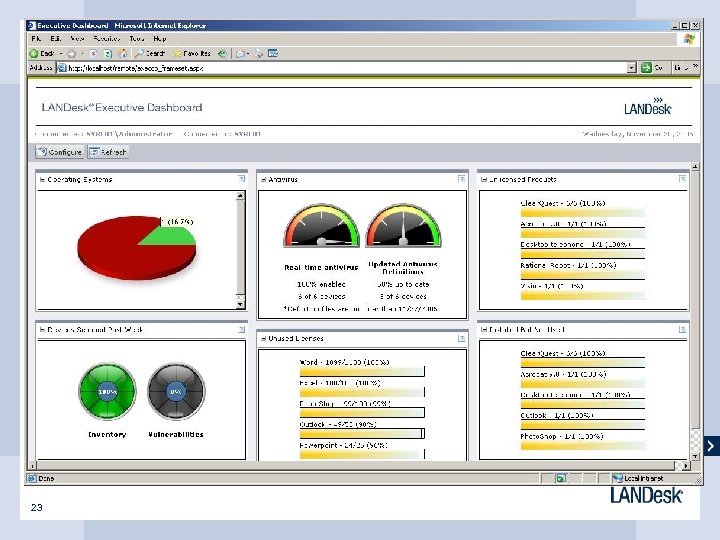Click the Forward arrow in the IE toolbar
Image resolution: width=720 pixels, height=540 pixels.
[x=72, y=54]
